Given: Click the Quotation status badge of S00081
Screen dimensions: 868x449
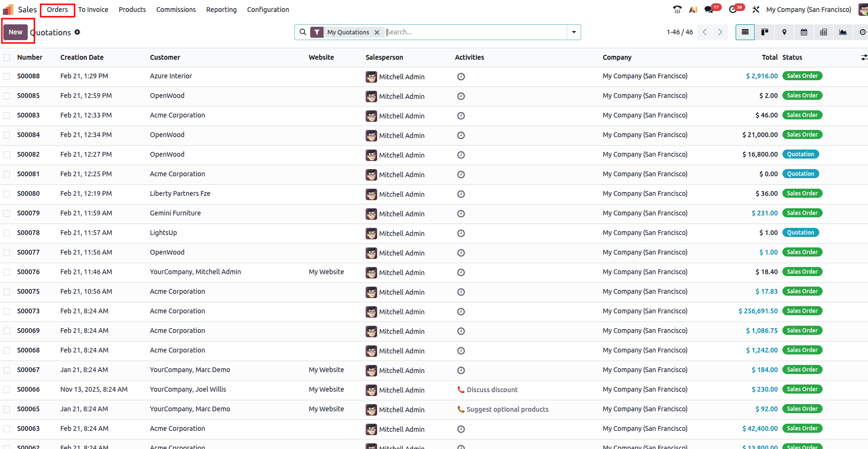Looking at the screenshot, I should point(801,174).
